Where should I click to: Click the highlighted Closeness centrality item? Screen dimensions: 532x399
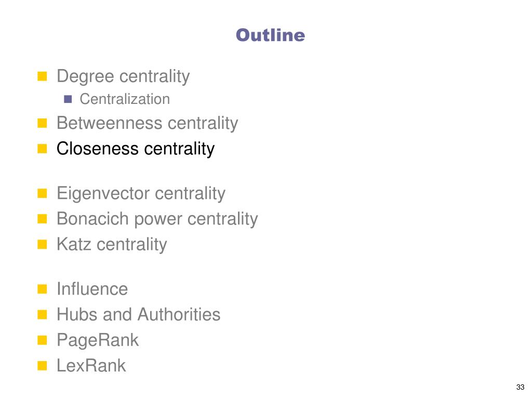pyautogui.click(x=136, y=149)
